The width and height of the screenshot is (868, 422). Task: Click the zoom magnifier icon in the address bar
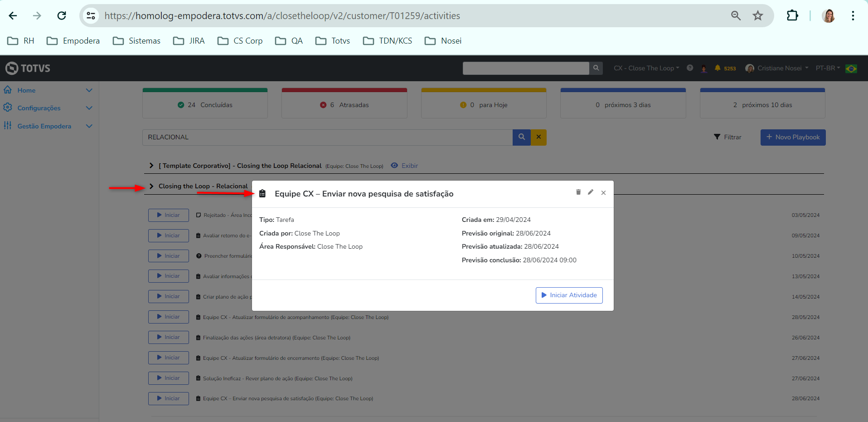point(736,16)
